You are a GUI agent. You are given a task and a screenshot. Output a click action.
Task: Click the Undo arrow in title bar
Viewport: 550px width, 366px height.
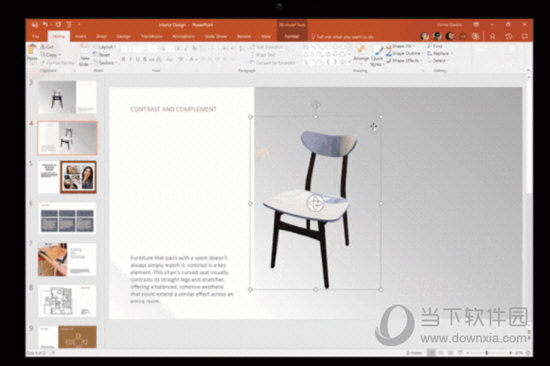coord(45,25)
